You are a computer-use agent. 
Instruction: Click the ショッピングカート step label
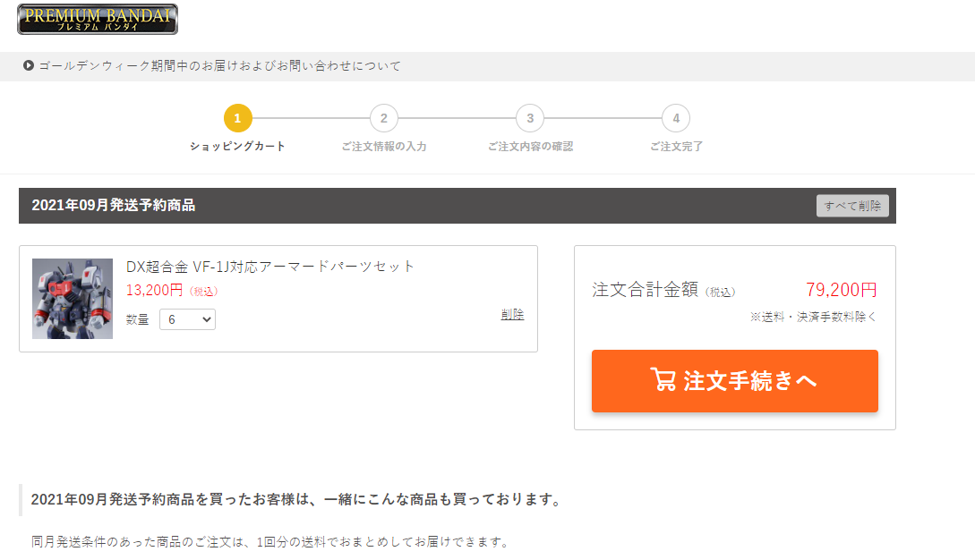tap(237, 146)
